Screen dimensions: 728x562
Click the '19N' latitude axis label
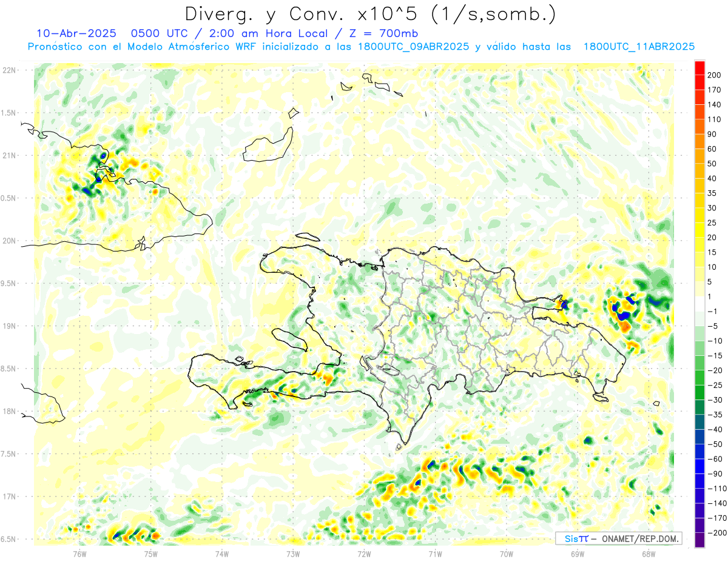point(9,326)
